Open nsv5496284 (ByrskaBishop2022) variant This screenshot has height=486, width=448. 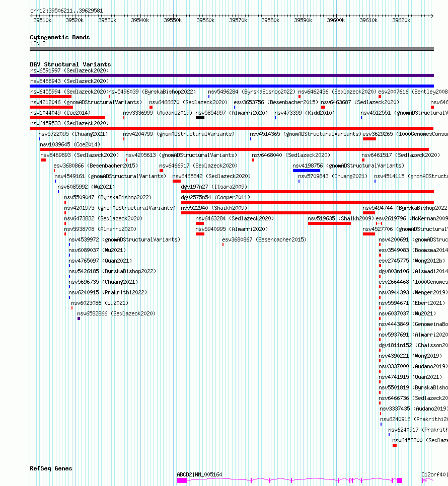pos(252,92)
